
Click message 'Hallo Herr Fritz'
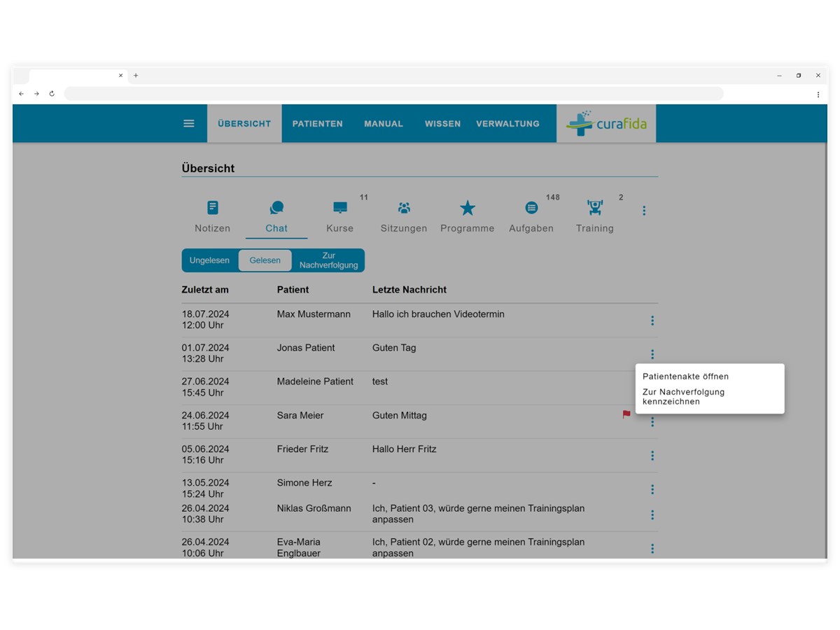point(405,449)
